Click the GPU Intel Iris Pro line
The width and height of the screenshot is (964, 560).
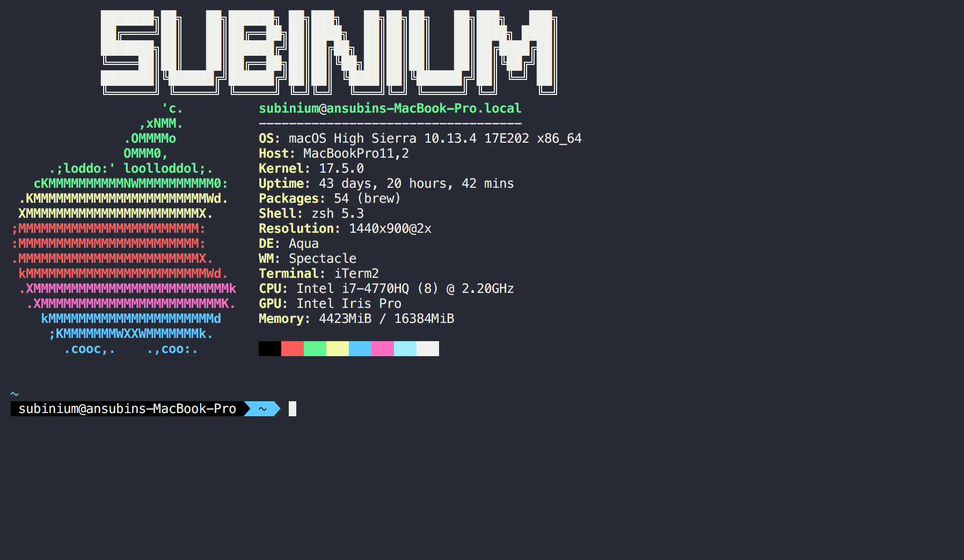[330, 303]
